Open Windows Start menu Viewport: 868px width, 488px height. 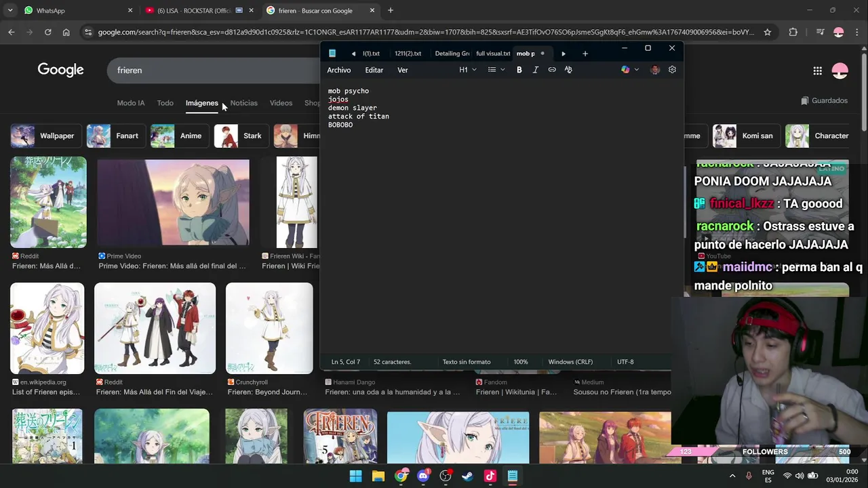(x=355, y=476)
